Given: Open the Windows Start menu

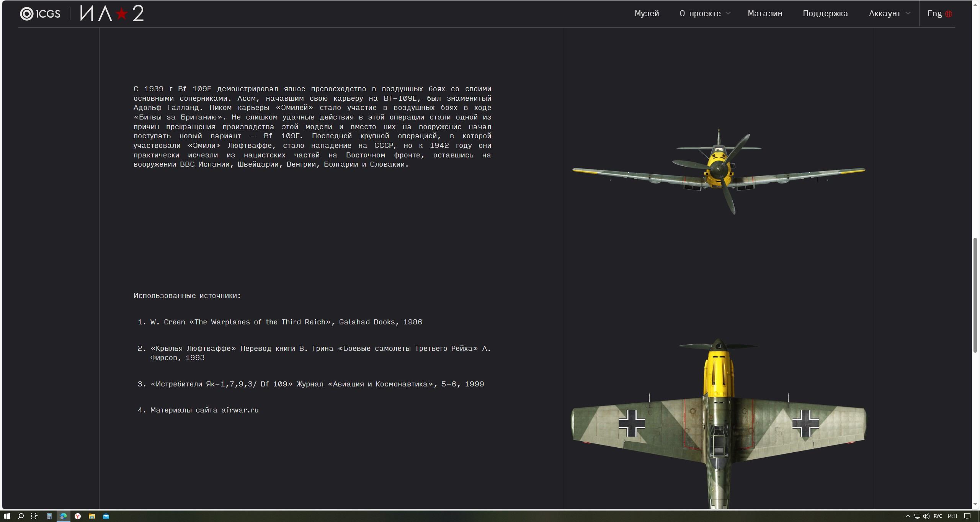Looking at the screenshot, I should [x=7, y=516].
